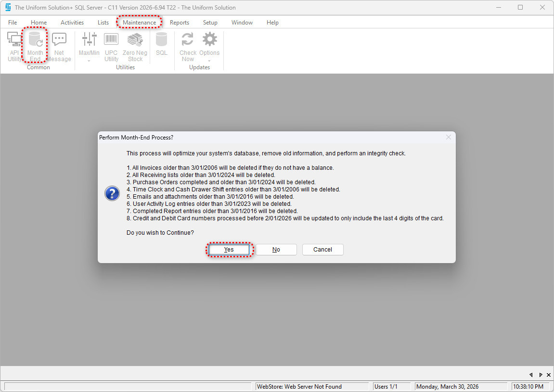Screen dimensions: 554x392
Task: Cancel the Month-End process dialog
Action: (322, 250)
